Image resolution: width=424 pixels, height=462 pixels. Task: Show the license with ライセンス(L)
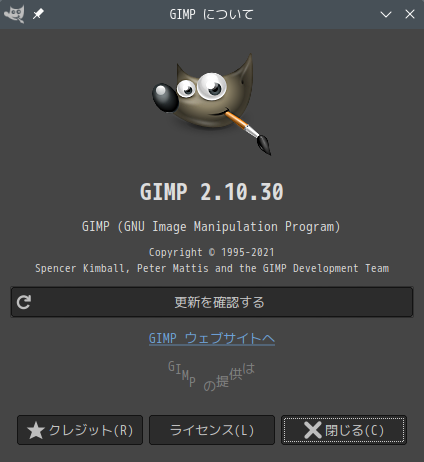point(212,430)
